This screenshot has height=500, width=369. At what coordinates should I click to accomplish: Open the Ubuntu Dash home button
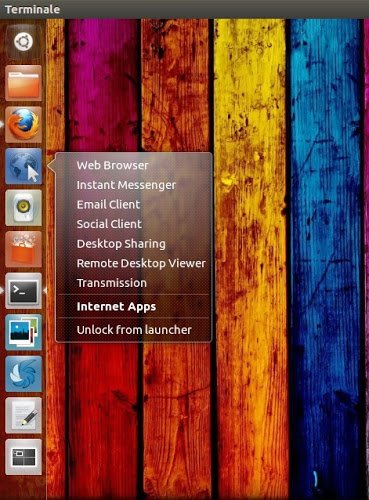tap(23, 42)
